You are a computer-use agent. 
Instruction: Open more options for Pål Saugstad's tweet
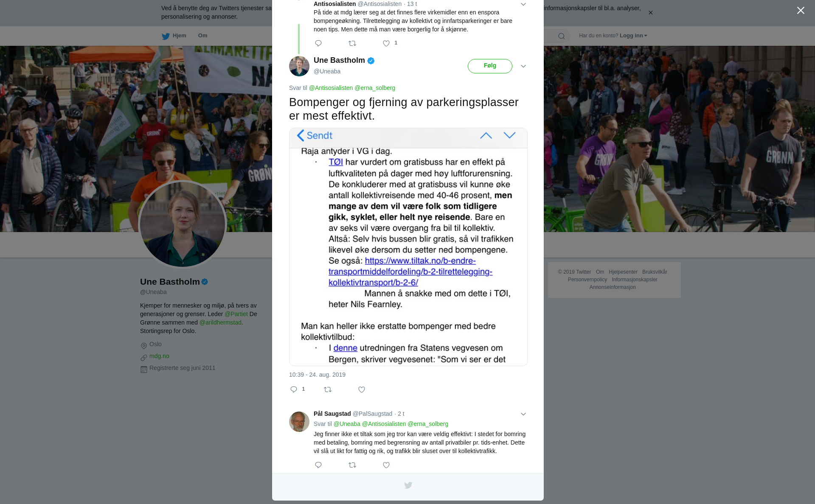click(523, 414)
